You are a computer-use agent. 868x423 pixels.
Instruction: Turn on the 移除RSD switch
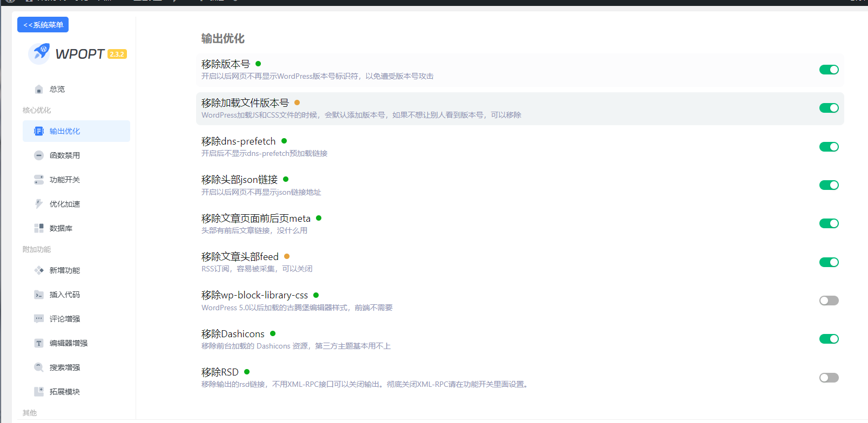(829, 378)
